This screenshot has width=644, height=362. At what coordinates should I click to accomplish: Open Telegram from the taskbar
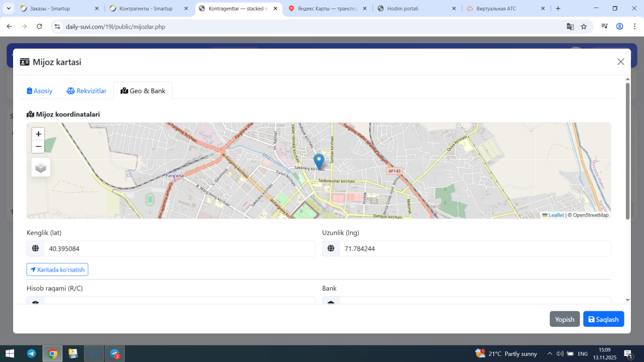coord(31,353)
